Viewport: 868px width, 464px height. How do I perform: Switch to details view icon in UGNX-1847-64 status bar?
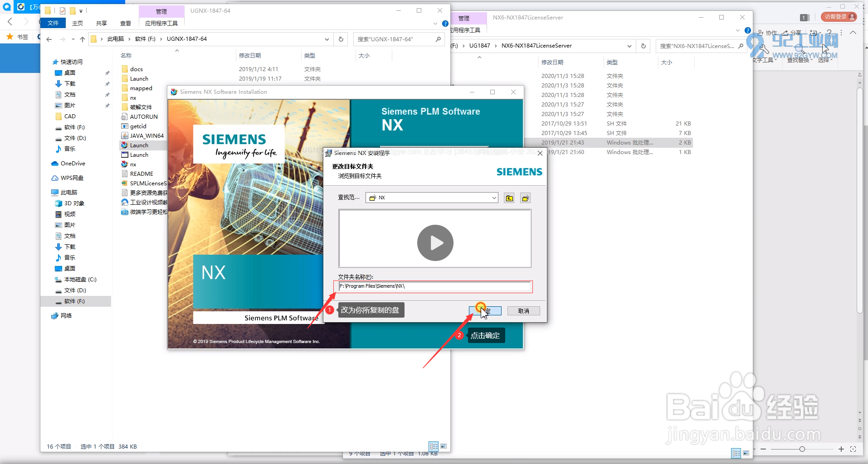pos(434,446)
